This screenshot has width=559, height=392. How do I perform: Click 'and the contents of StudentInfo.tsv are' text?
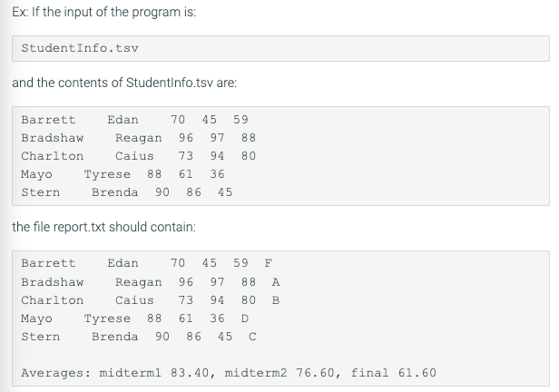click(124, 83)
